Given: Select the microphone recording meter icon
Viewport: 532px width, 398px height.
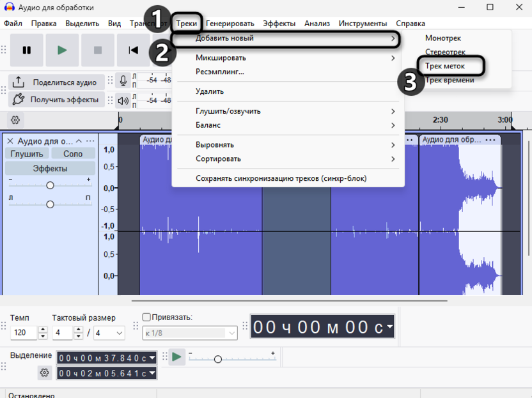Looking at the screenshot, I should (x=123, y=81).
